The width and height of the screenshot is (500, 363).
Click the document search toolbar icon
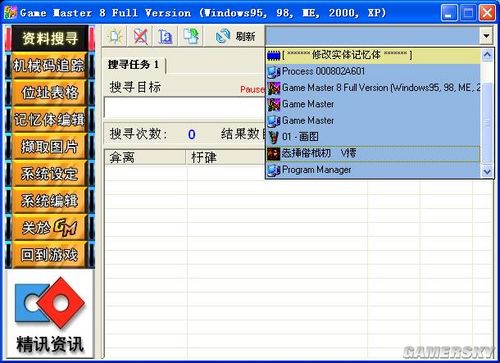coord(165,36)
